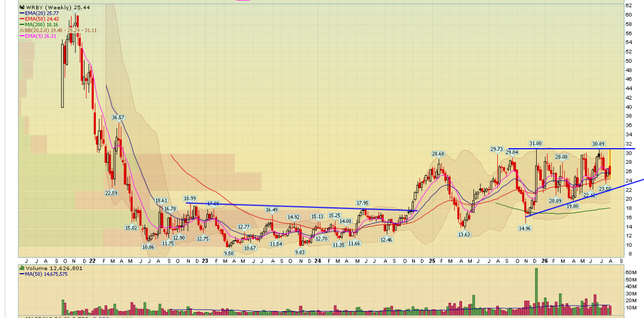644x318 pixels.
Task: Click the 36.57 price high label
Action: (118, 117)
